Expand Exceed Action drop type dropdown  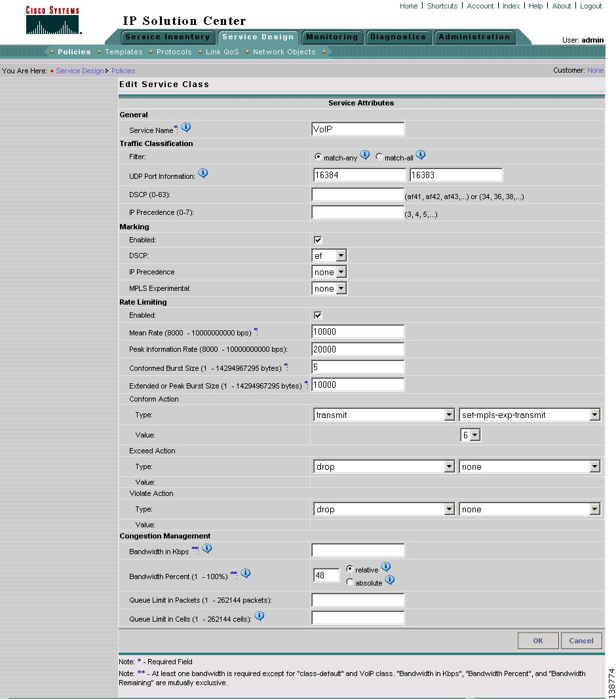pyautogui.click(x=384, y=466)
